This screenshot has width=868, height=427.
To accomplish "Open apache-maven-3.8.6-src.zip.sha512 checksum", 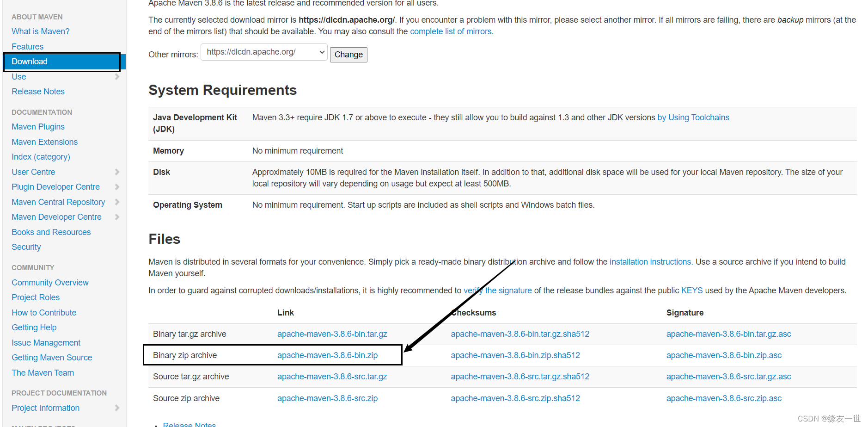I will pyautogui.click(x=515, y=398).
